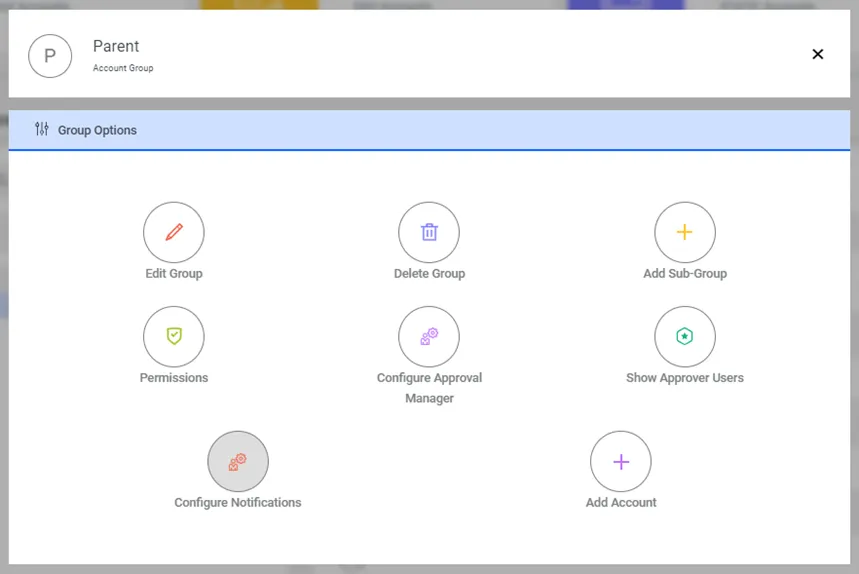Click the Edit Group label
This screenshot has width=859, height=574.
click(x=174, y=273)
